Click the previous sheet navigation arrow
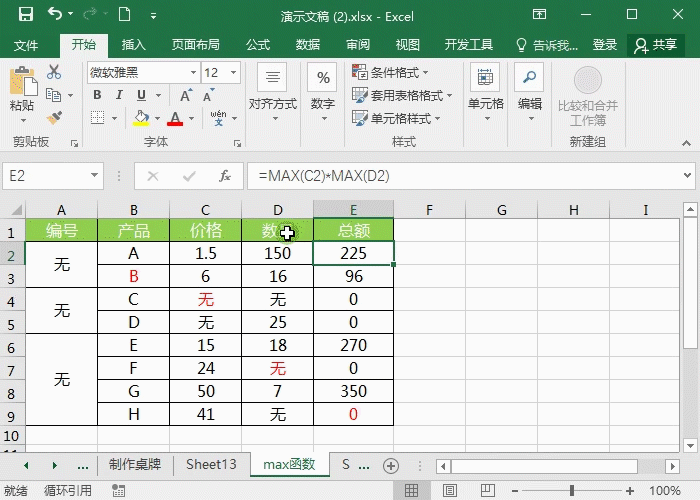Viewport: 700px width, 500px height. click(x=26, y=466)
